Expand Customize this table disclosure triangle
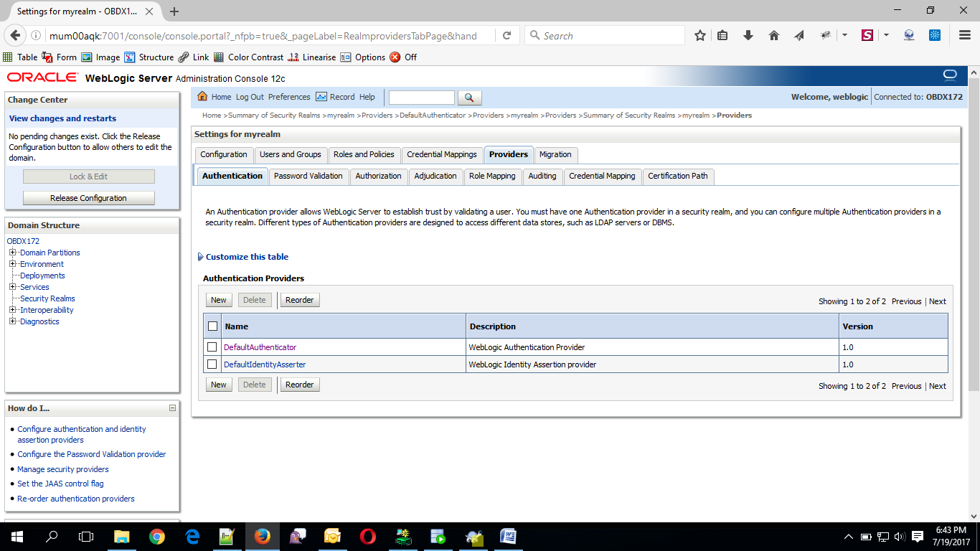 click(200, 257)
